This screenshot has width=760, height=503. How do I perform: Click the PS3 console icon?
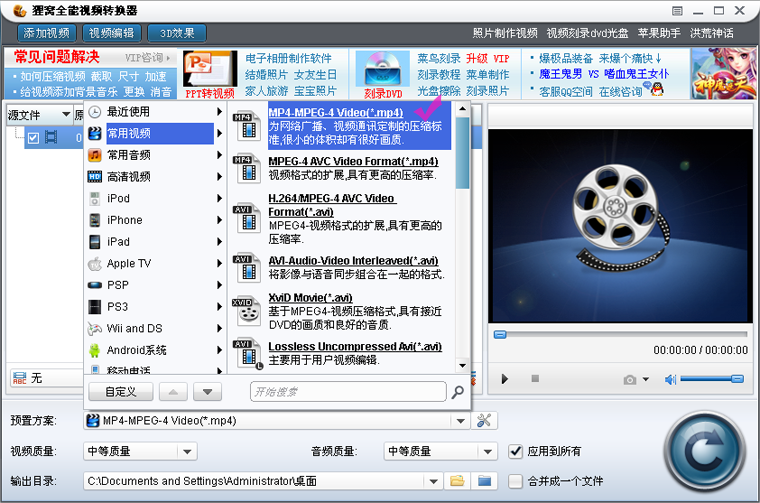click(x=95, y=307)
